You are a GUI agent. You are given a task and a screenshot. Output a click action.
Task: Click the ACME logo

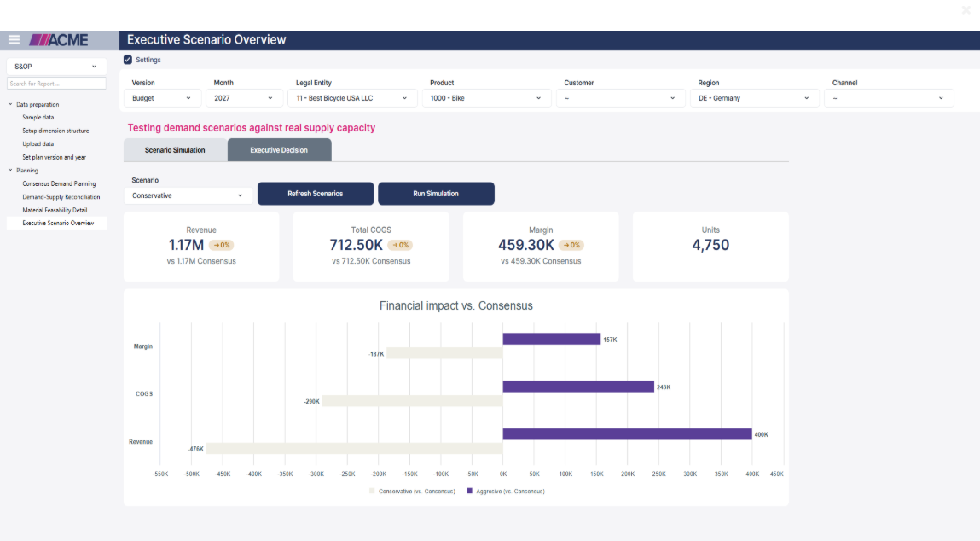[x=59, y=40]
